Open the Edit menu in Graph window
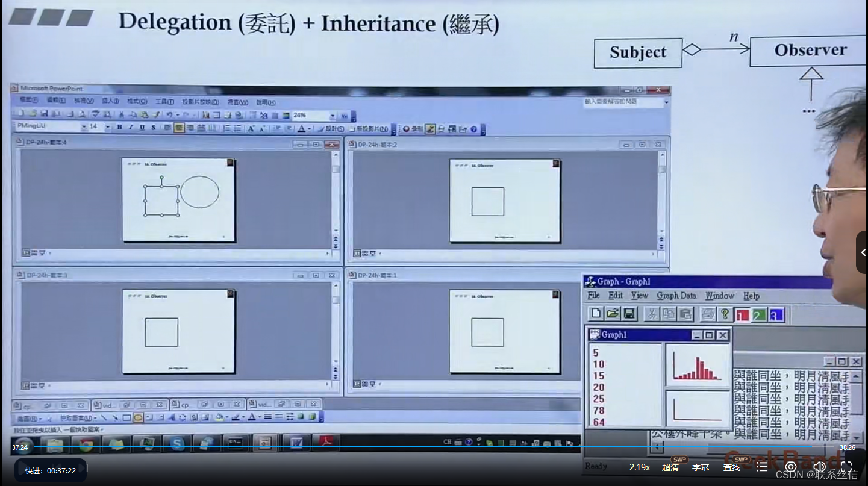Screen dimensions: 868x486 (x=615, y=295)
